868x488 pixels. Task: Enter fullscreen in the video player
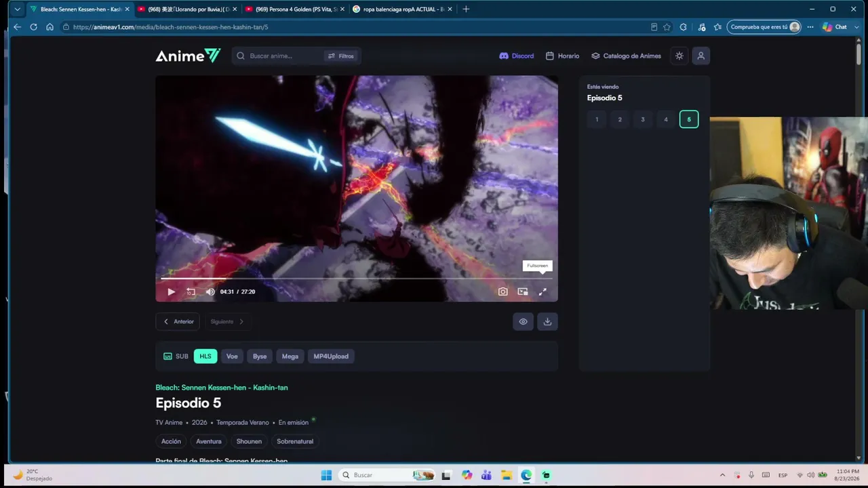pos(542,292)
